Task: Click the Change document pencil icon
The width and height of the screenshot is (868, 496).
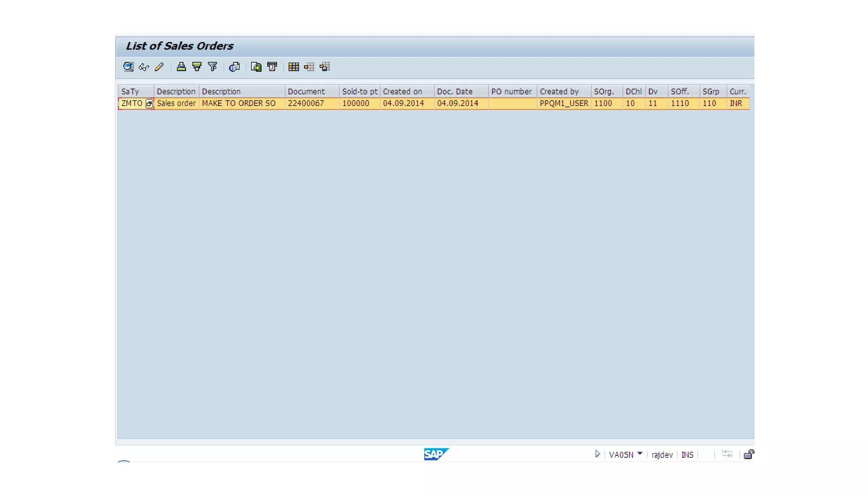Action: 159,67
